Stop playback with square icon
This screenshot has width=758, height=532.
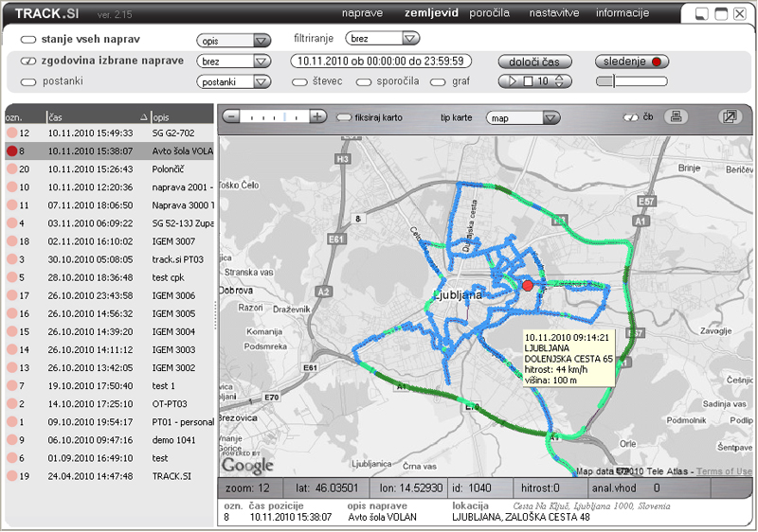pyautogui.click(x=528, y=81)
